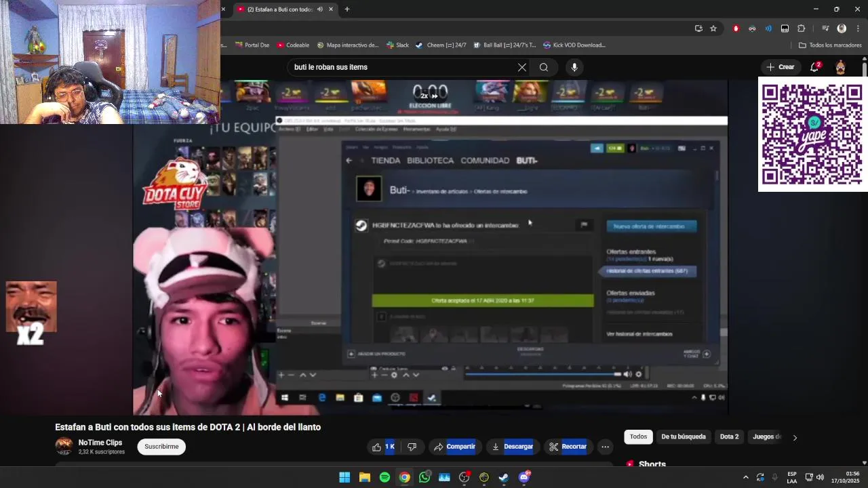
Task: Open Chrome extensions puzzle icon
Action: pos(802,28)
